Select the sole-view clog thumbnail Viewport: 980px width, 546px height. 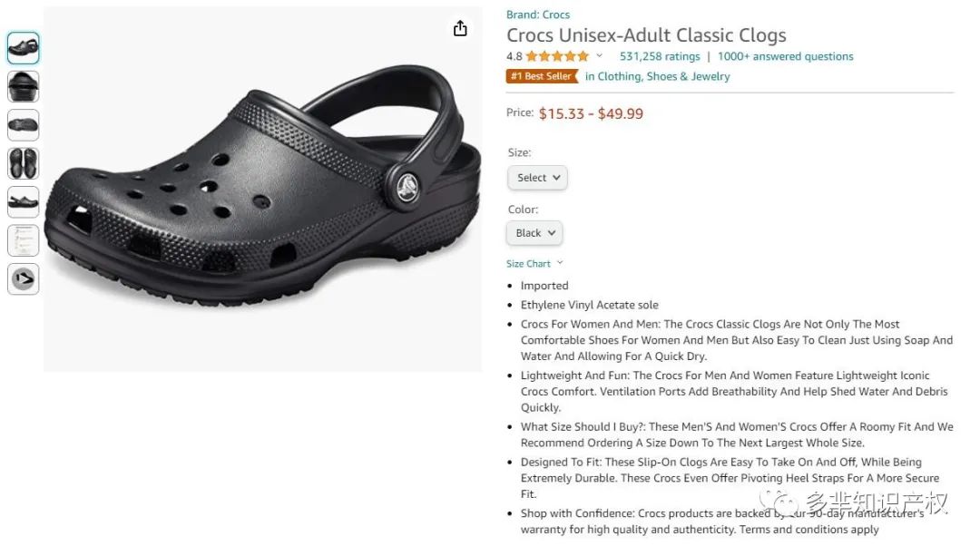pos(24,125)
